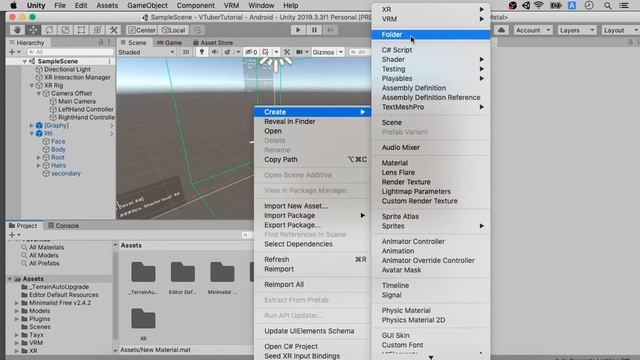640x360 pixels.
Task: Expand the Root object in Hierarchy
Action: [x=39, y=158]
